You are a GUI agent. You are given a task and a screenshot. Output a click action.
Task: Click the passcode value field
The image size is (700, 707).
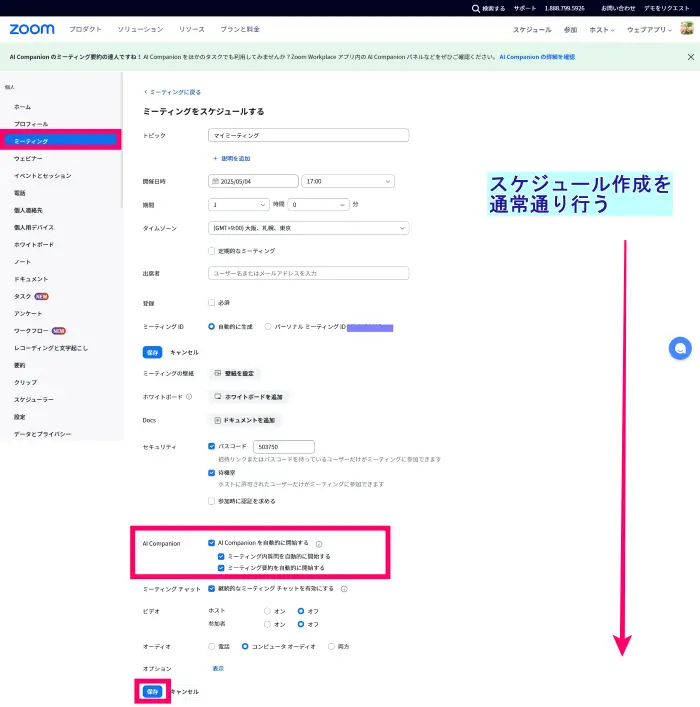(x=284, y=447)
